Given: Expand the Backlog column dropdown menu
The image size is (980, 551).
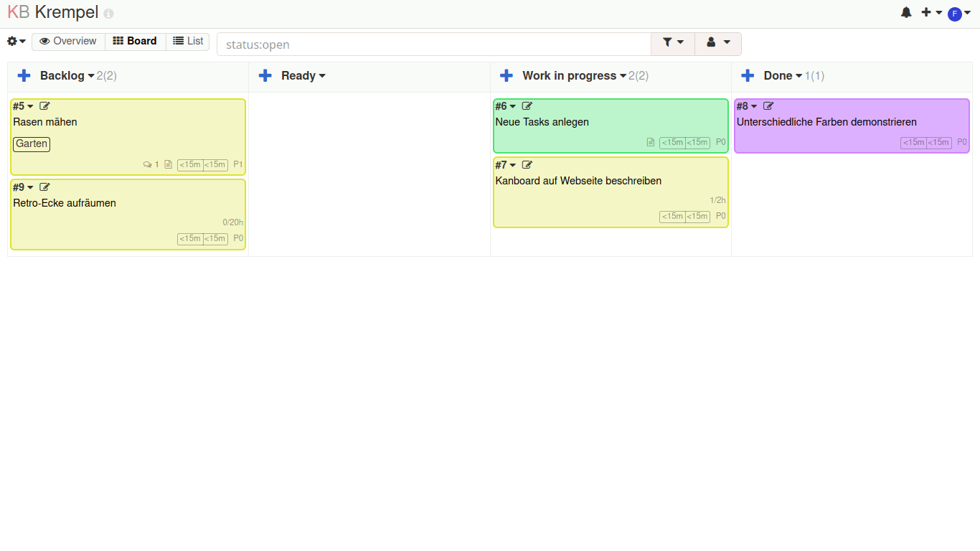Looking at the screenshot, I should pos(91,76).
